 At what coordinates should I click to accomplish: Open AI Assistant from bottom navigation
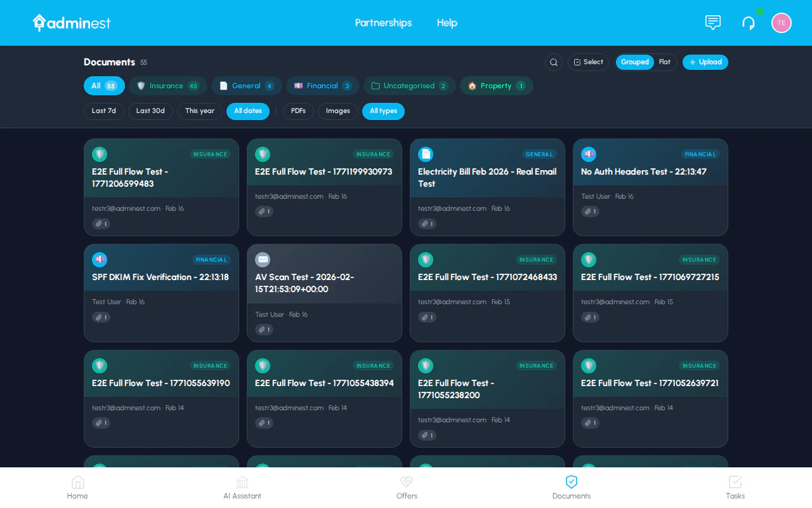[x=242, y=488]
